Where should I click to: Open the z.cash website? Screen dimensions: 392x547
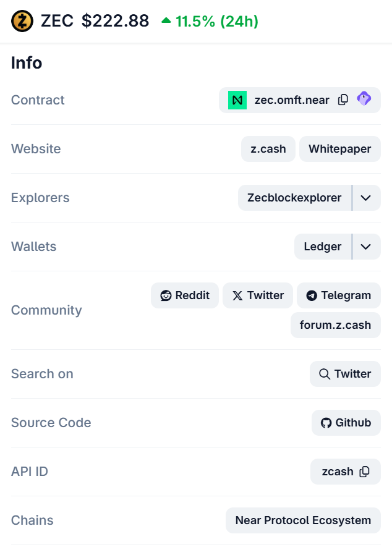[268, 149]
